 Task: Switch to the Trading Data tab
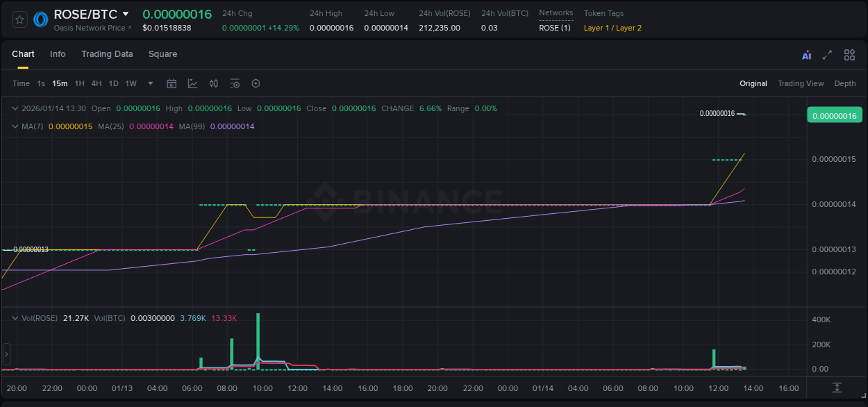(x=107, y=54)
